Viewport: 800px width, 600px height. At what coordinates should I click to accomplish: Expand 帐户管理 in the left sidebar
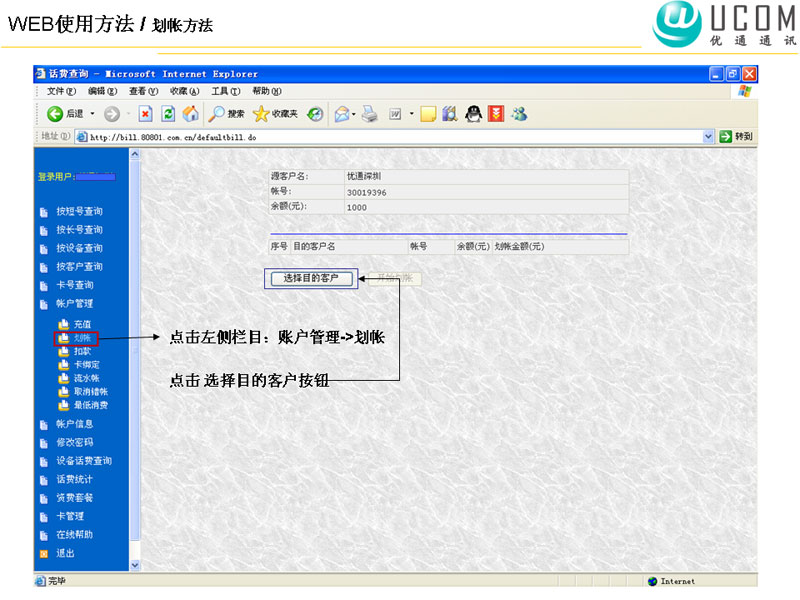tap(75, 303)
